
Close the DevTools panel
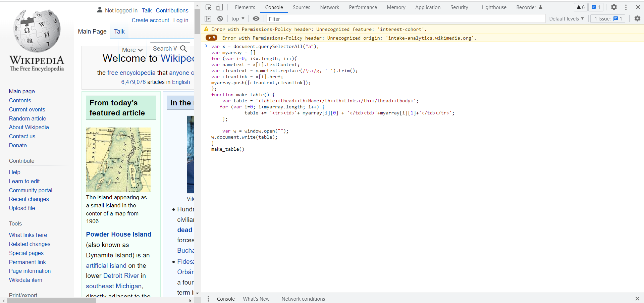(x=638, y=7)
